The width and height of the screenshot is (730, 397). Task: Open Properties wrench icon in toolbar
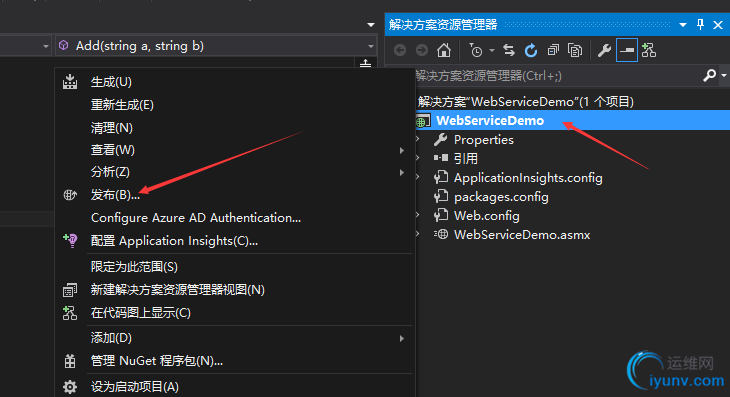tap(604, 50)
